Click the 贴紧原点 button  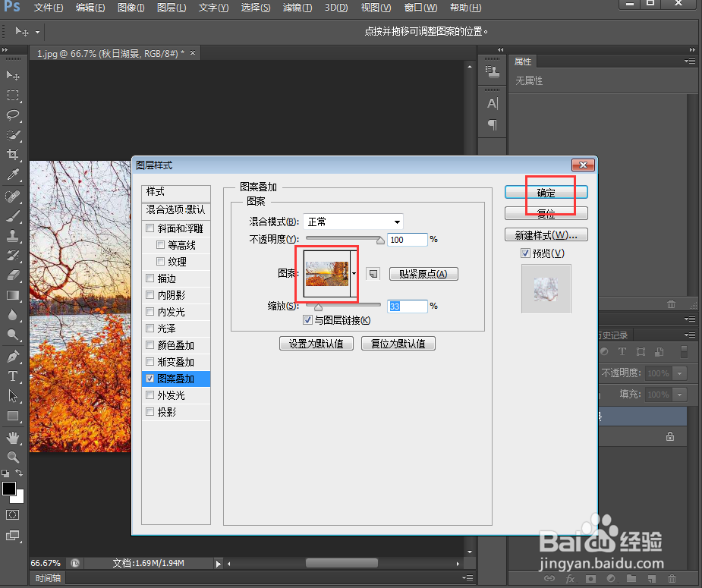423,274
